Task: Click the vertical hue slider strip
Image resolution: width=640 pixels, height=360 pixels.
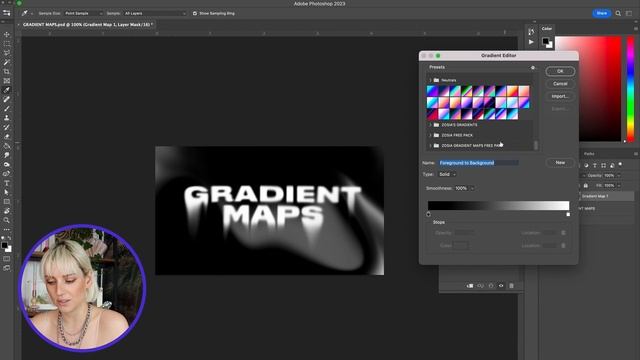Action: point(631,89)
